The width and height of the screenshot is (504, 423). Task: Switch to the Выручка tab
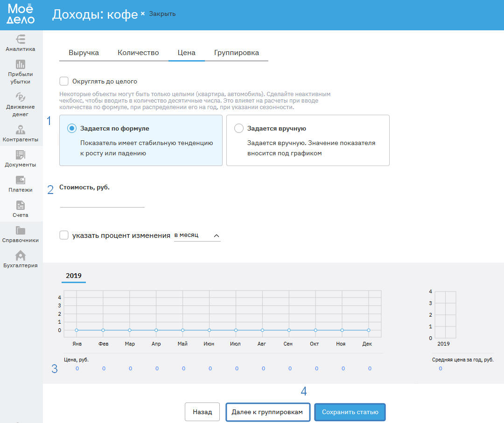click(x=84, y=53)
